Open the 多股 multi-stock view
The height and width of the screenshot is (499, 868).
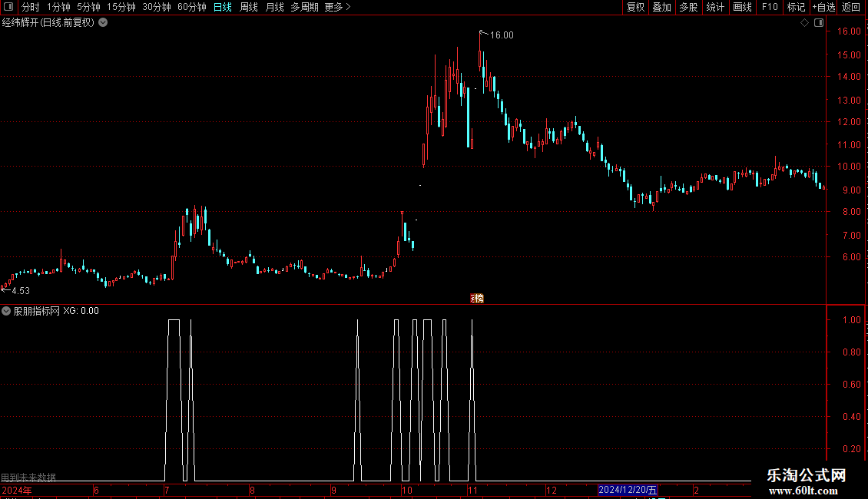click(688, 7)
